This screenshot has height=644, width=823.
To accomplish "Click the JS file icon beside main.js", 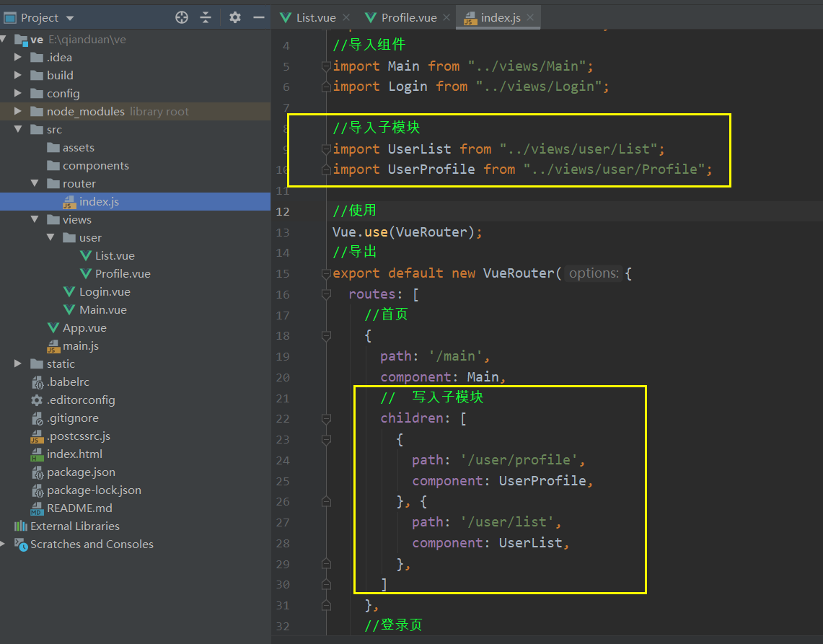I will pyautogui.click(x=53, y=346).
